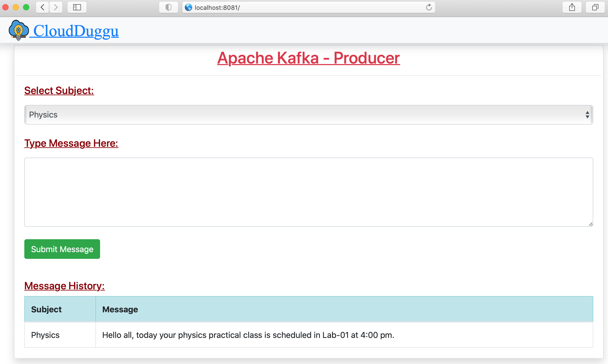
Task: Open the privacy report shield icon
Action: (168, 7)
